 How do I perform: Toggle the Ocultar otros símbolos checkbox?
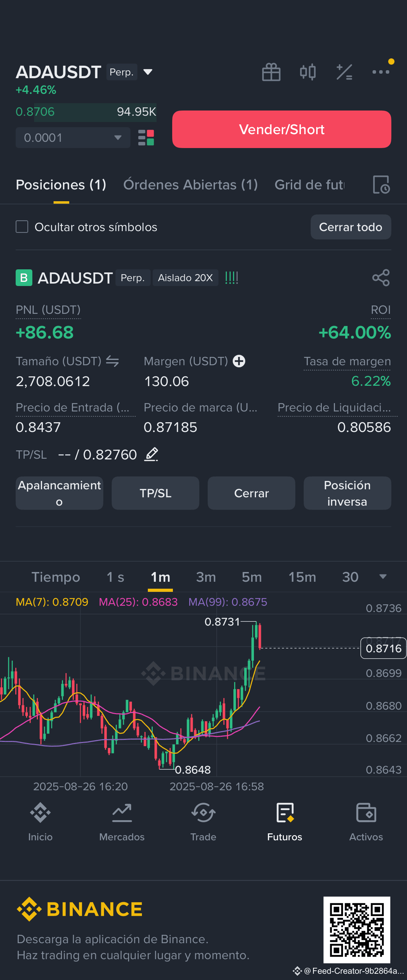[22, 227]
